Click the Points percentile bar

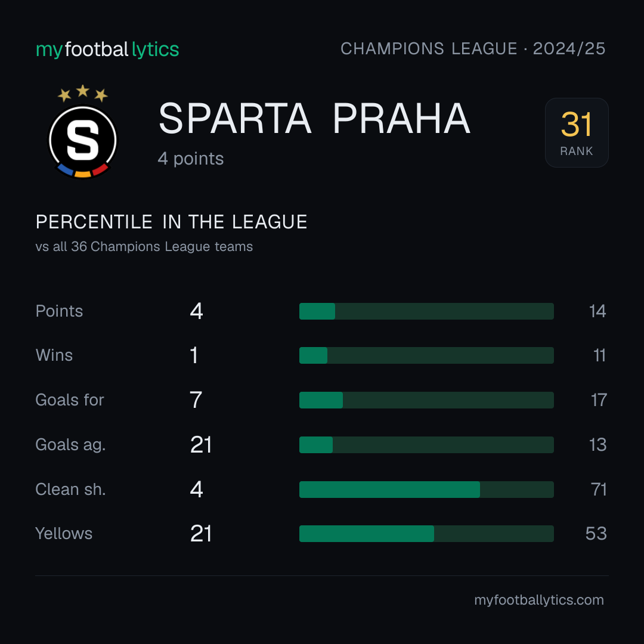coord(426,311)
